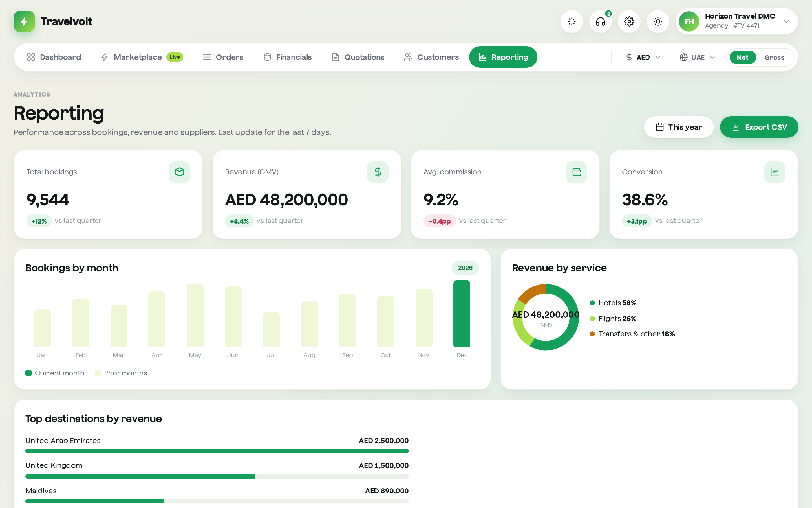The width and height of the screenshot is (812, 508).
Task: Click the loading spinner icon button
Action: (x=572, y=21)
